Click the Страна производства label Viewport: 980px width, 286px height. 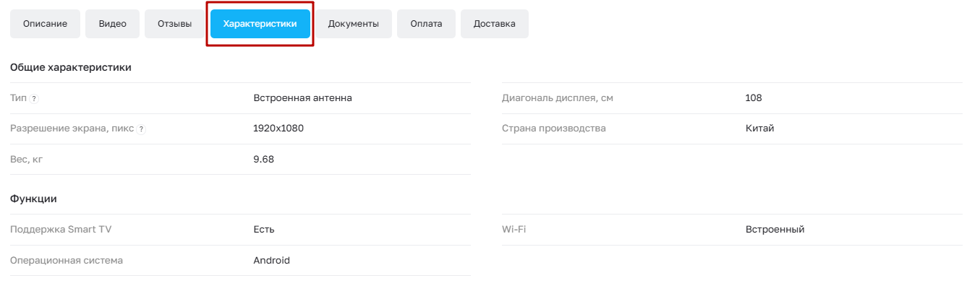pos(554,128)
